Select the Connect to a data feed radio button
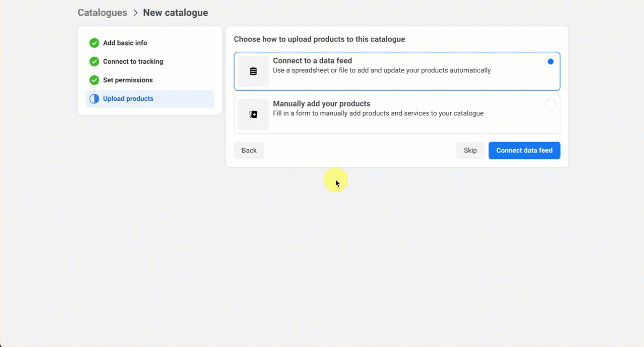The width and height of the screenshot is (644, 347). click(550, 62)
